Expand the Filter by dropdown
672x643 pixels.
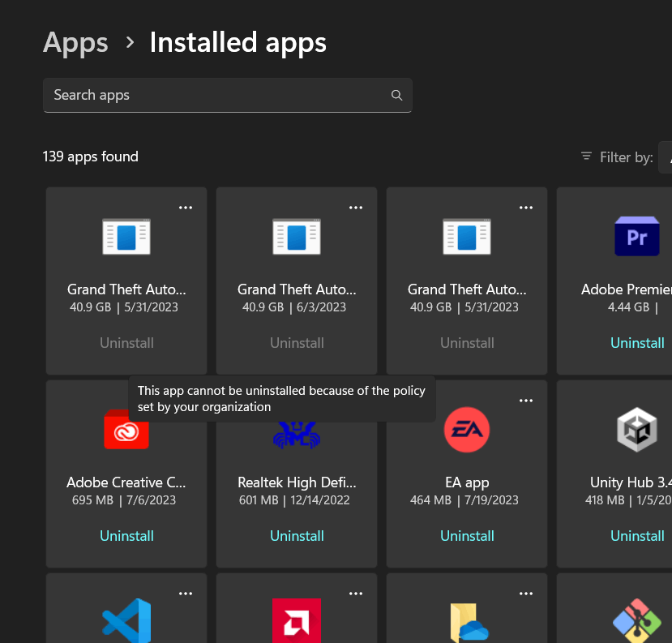coord(665,157)
